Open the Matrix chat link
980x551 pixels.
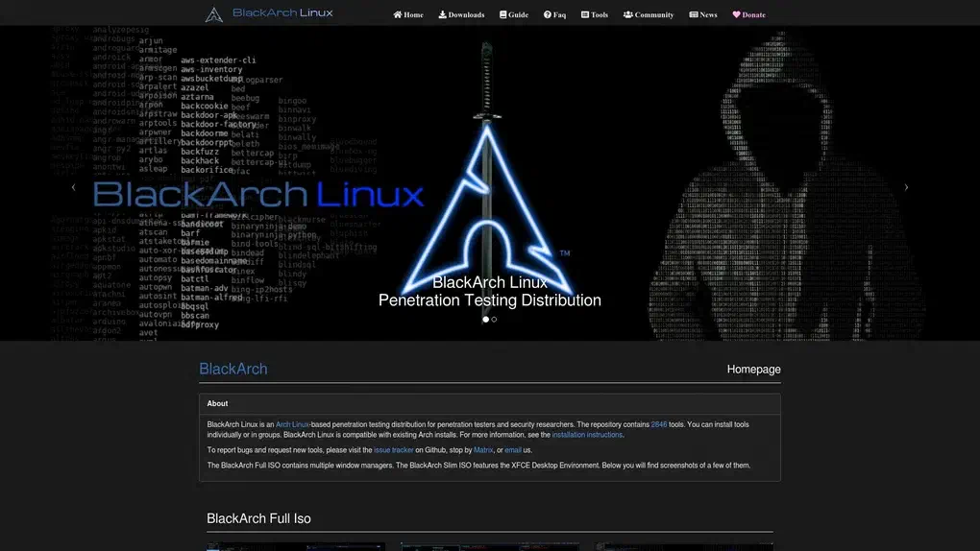(x=483, y=450)
